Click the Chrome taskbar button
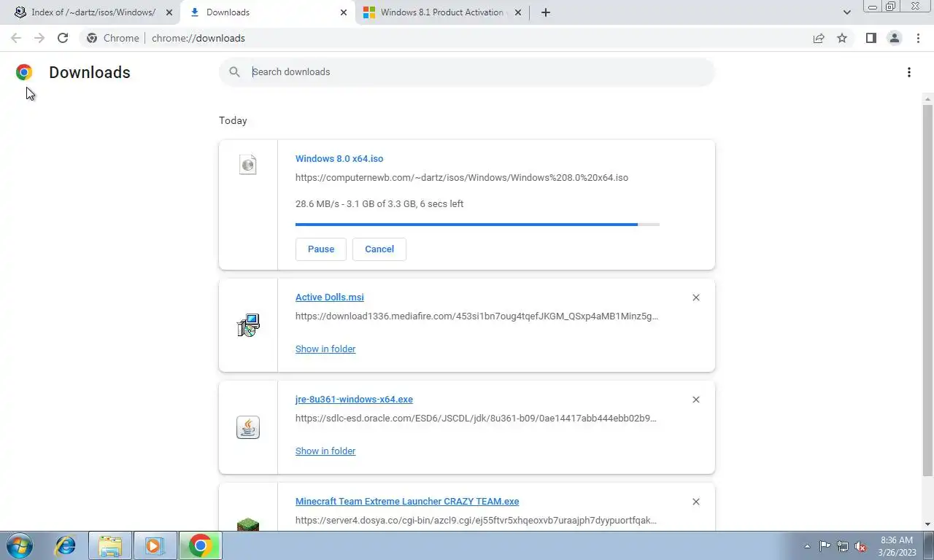The width and height of the screenshot is (934, 560). point(200,545)
